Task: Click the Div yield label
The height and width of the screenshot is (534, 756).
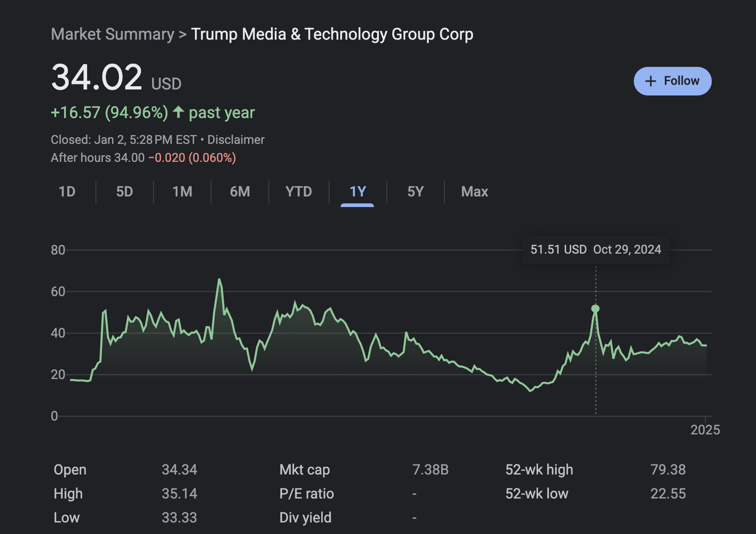Action: [305, 517]
